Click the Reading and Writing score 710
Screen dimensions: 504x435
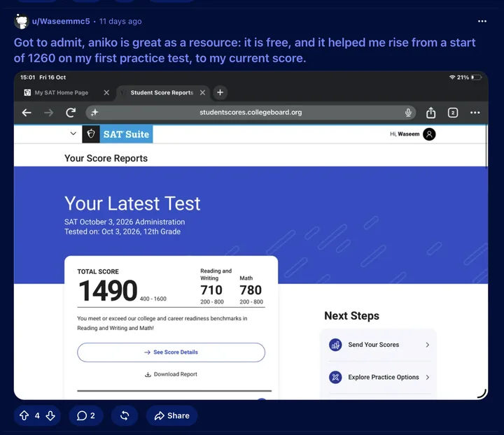[x=211, y=290]
